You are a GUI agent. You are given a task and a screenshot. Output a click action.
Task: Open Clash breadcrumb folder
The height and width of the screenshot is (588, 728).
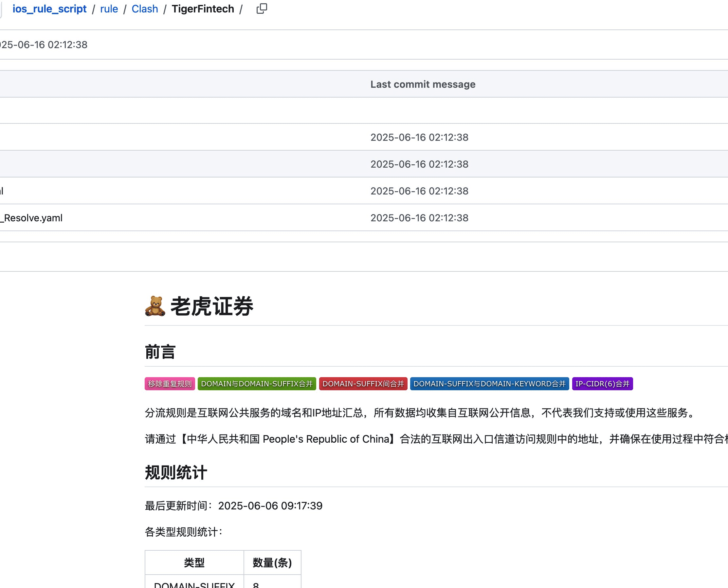click(x=145, y=9)
